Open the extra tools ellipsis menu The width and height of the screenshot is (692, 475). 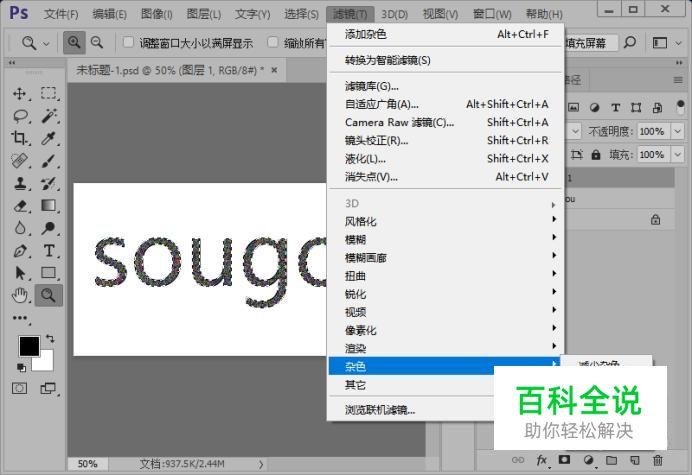coord(20,318)
